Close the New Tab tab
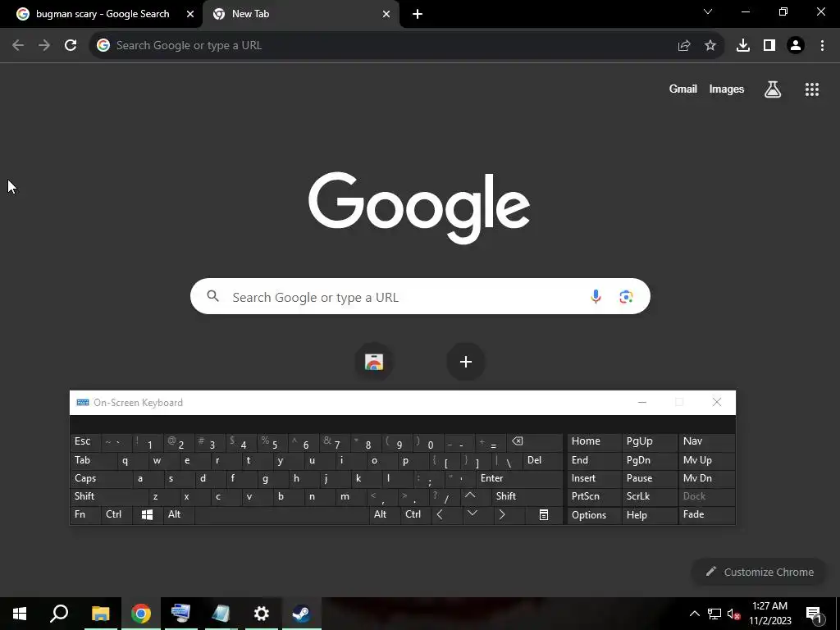The image size is (840, 630). pos(386,14)
